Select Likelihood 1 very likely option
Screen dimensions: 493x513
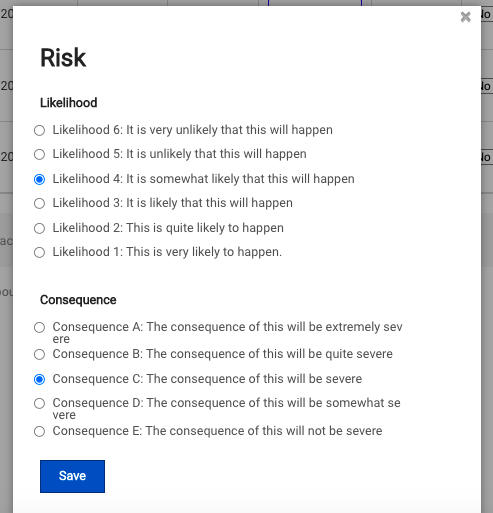coord(39,252)
